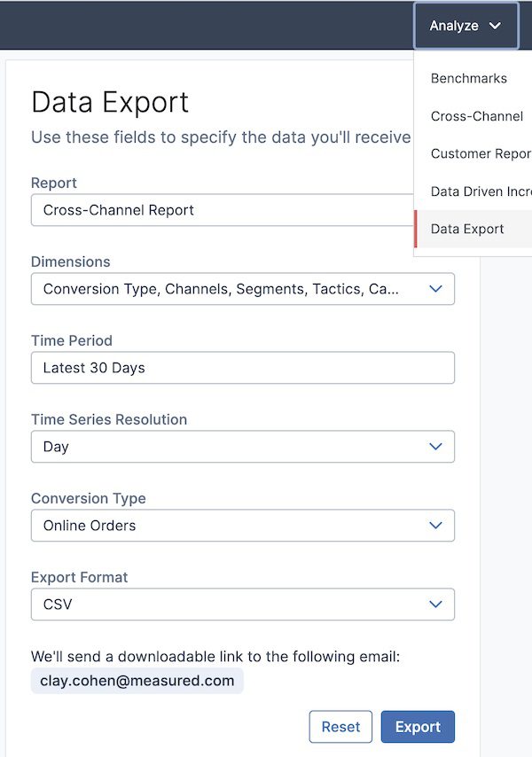The width and height of the screenshot is (532, 757).
Task: Open the Report dropdown
Action: 242,210
